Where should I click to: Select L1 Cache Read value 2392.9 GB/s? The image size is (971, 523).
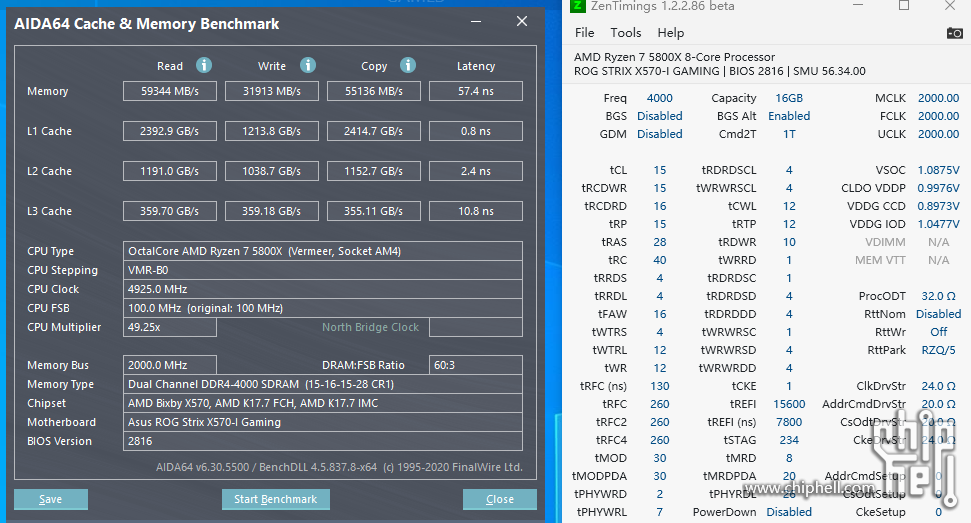click(x=170, y=131)
